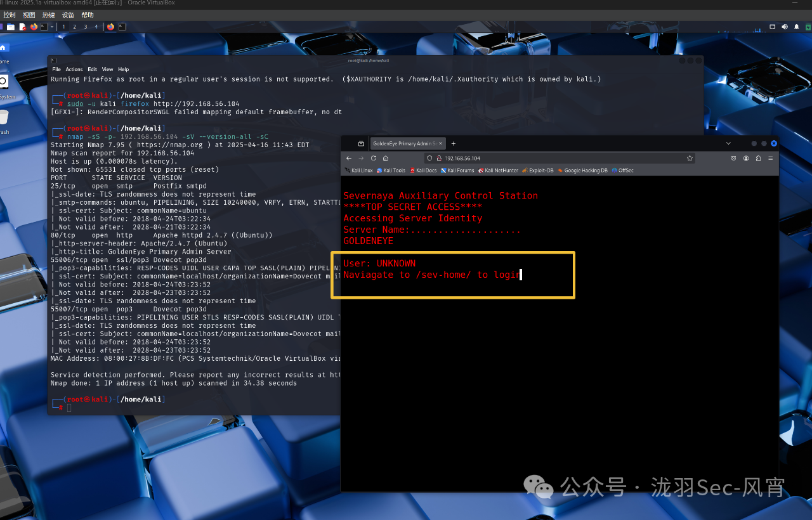Open terminal File menu
The image size is (812, 520).
[x=56, y=69]
